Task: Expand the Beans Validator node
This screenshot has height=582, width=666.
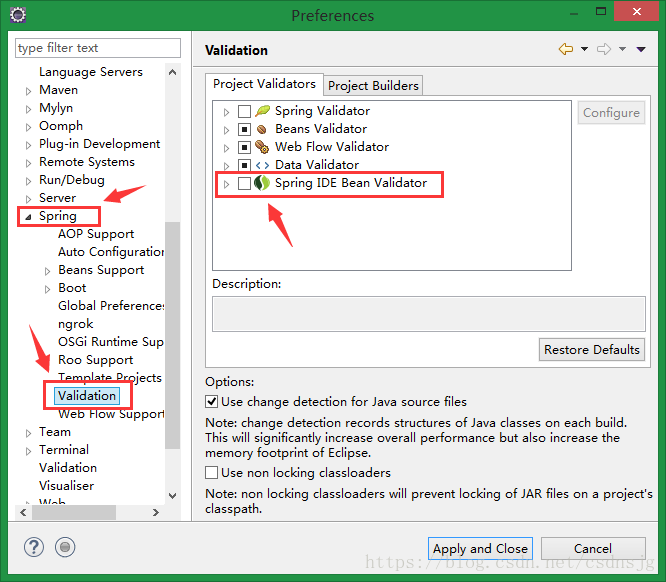Action: pyautogui.click(x=226, y=130)
